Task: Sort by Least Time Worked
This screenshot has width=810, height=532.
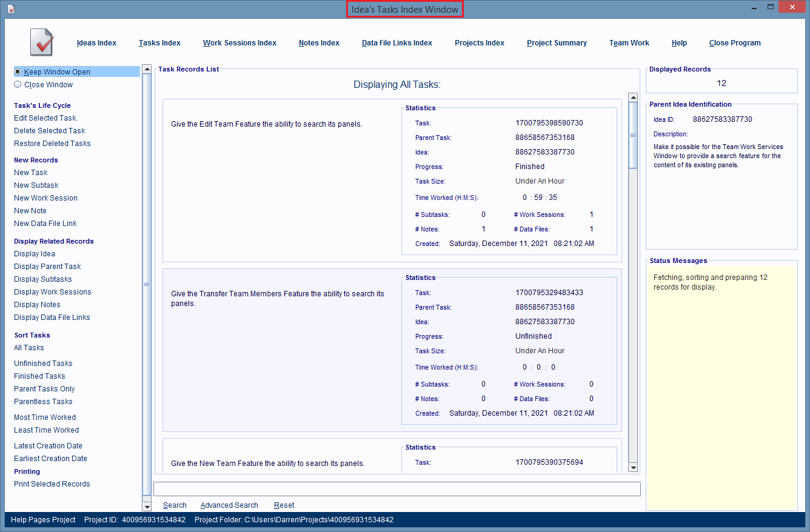Action: point(47,430)
